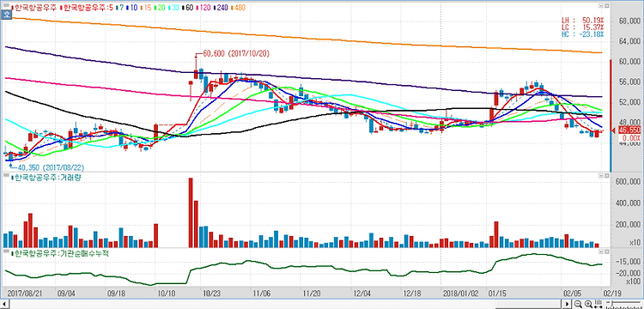Click the tallest red volume bar in October

(191, 213)
